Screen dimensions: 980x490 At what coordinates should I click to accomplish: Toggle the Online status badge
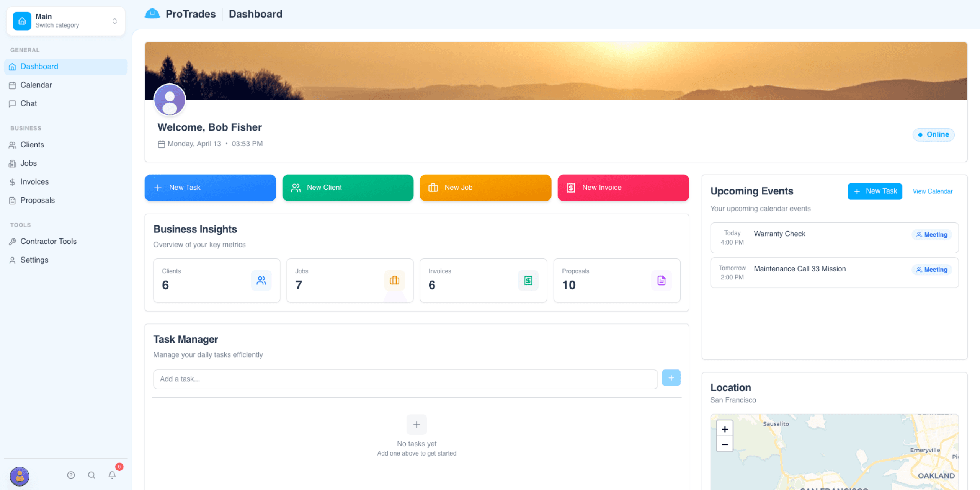933,134
